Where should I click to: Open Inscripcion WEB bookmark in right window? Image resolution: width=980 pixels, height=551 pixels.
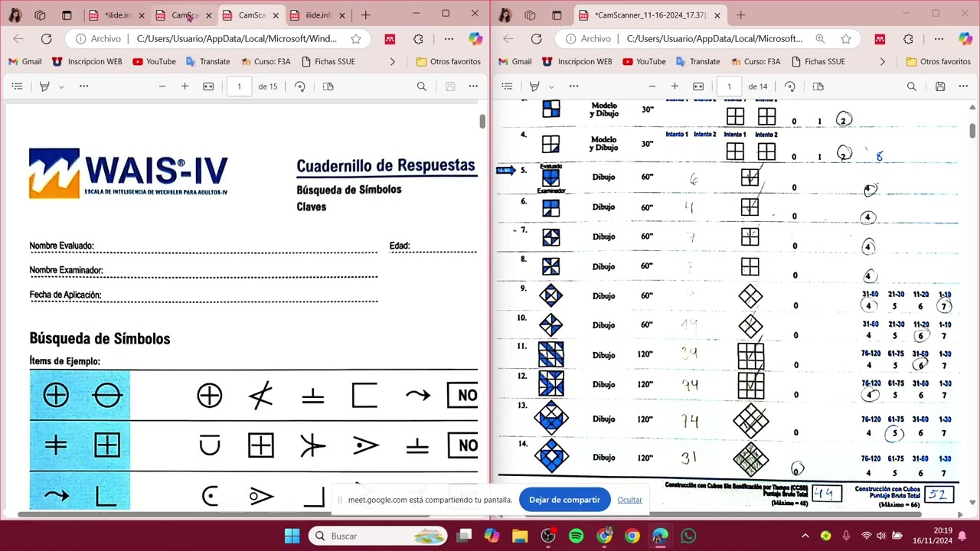[x=577, y=61]
